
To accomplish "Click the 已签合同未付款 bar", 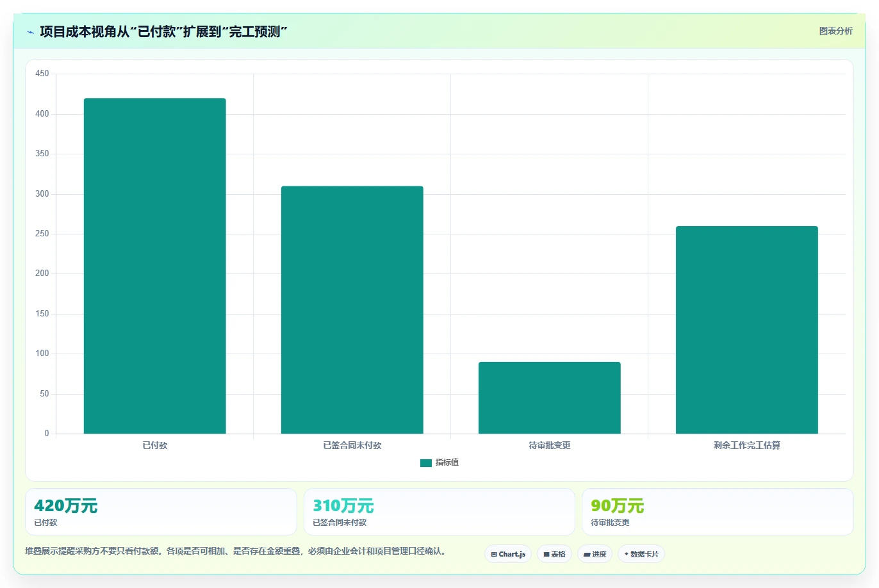I will (352, 310).
